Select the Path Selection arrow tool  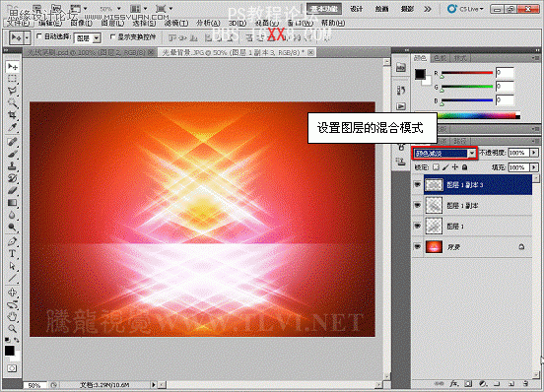(13, 266)
